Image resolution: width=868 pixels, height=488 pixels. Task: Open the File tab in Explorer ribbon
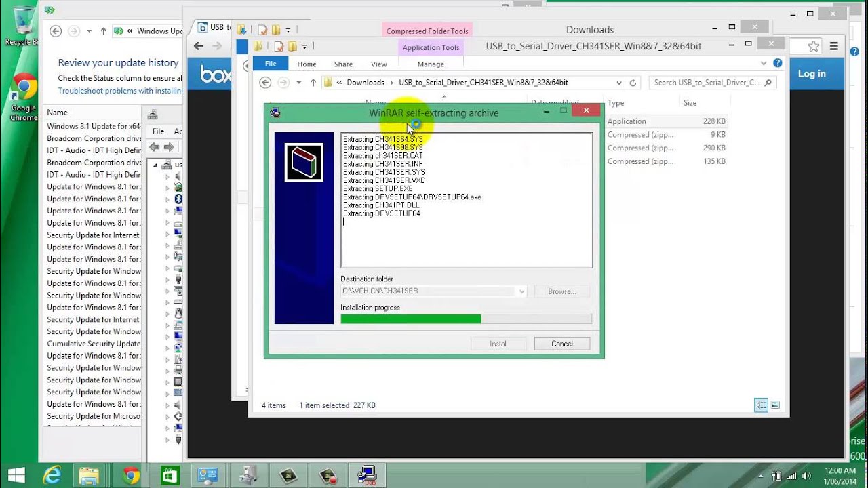pos(271,64)
